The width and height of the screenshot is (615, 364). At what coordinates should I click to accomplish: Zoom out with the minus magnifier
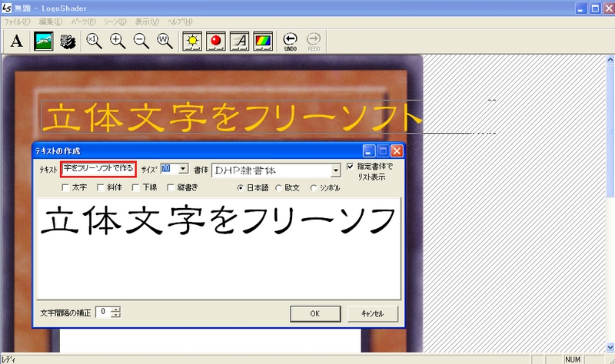coord(141,41)
